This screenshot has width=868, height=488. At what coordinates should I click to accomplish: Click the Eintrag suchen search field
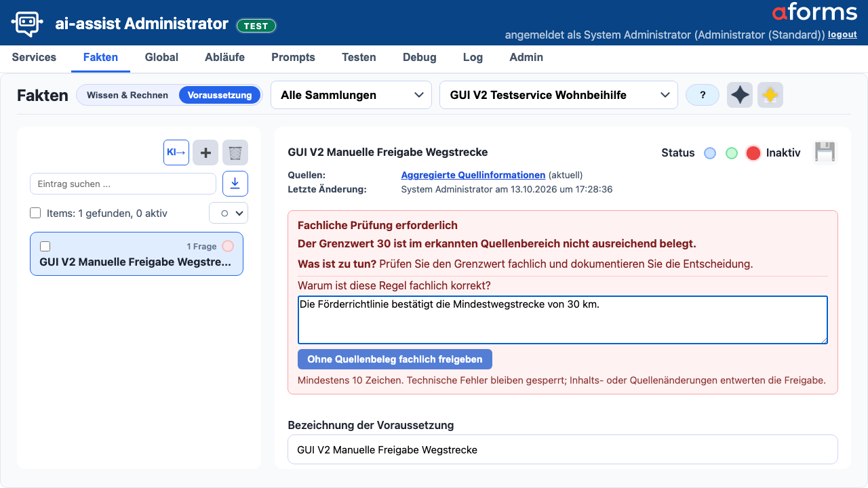coord(123,184)
